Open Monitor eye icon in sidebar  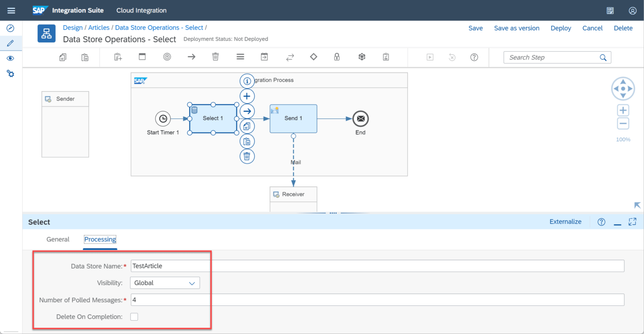click(10, 59)
